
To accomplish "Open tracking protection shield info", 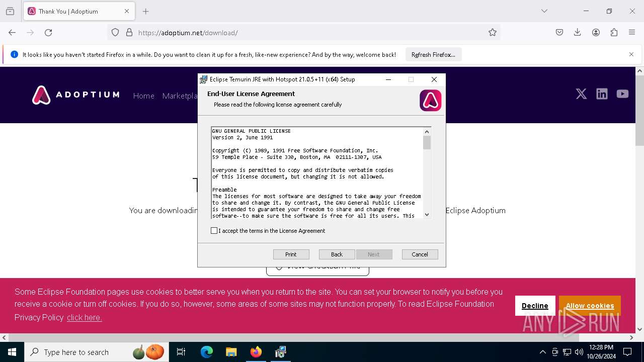I will [115, 33].
